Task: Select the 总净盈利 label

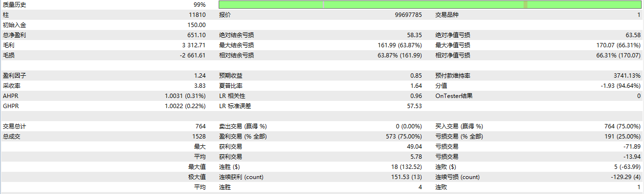Action: 14,35
